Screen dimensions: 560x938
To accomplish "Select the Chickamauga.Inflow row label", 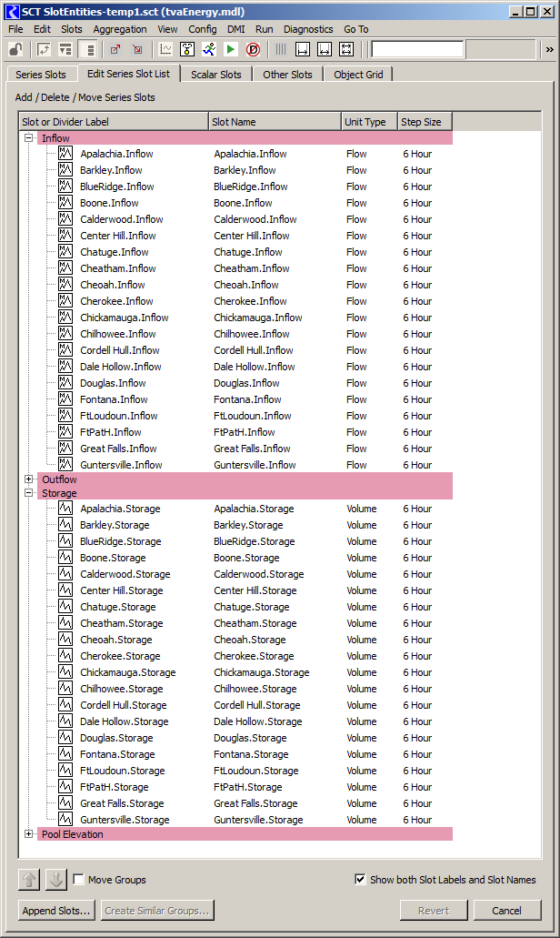I will (125, 317).
